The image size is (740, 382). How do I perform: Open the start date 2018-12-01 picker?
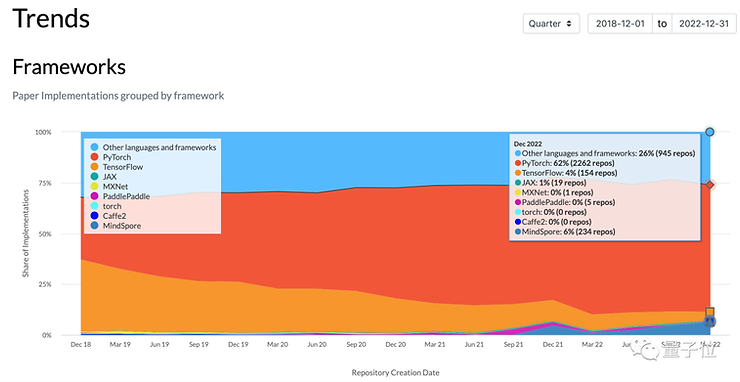pos(620,24)
